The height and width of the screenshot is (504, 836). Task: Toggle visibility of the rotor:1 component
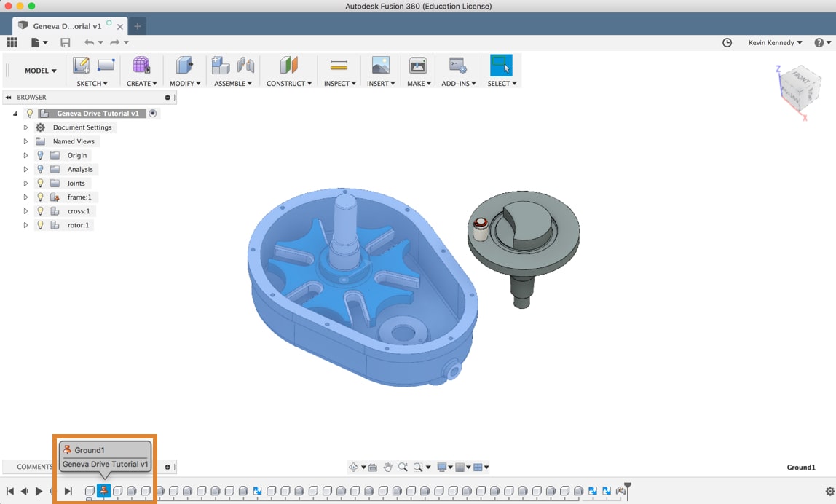(40, 225)
